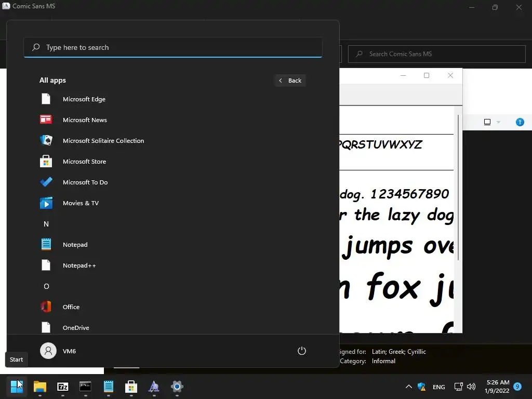Viewport: 532px width, 399px height.
Task: Click Search Comic Sans MS field
Action: click(436, 54)
